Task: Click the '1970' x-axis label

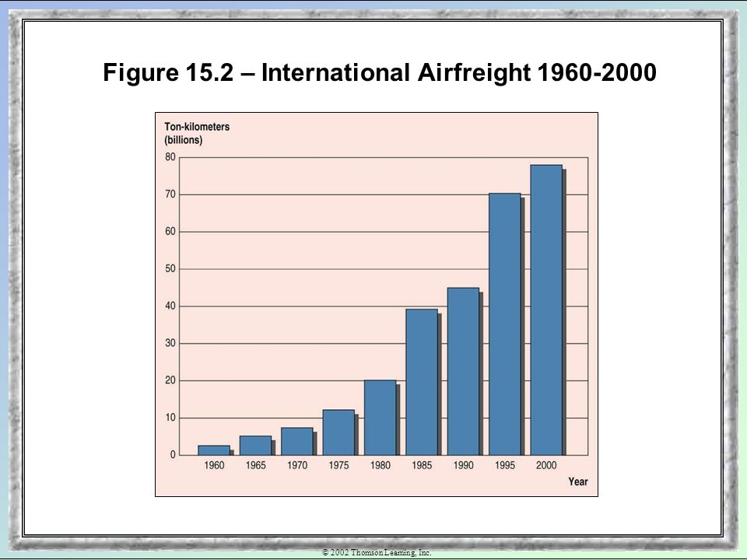Action: point(297,465)
